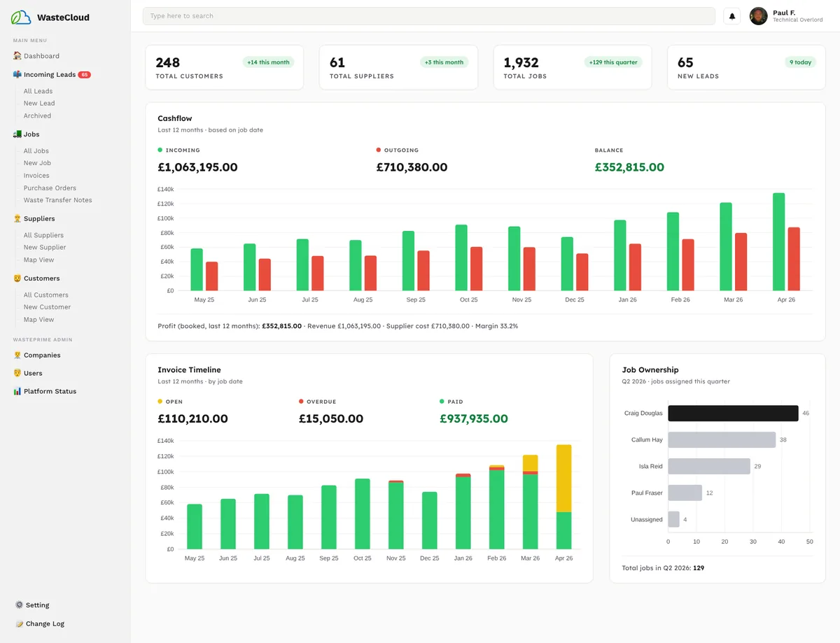Click the Craig Douglas ownership bar

pyautogui.click(x=733, y=414)
